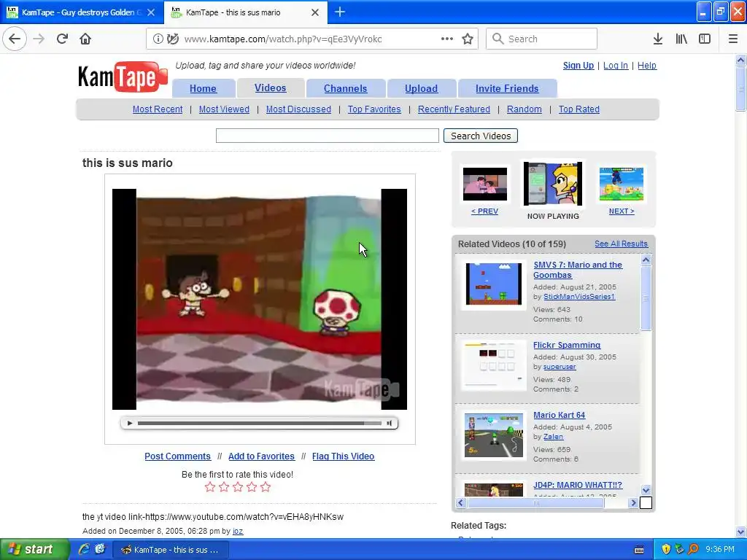747x560 pixels.
Task: Open the Most Recent videos link
Action: click(x=158, y=109)
